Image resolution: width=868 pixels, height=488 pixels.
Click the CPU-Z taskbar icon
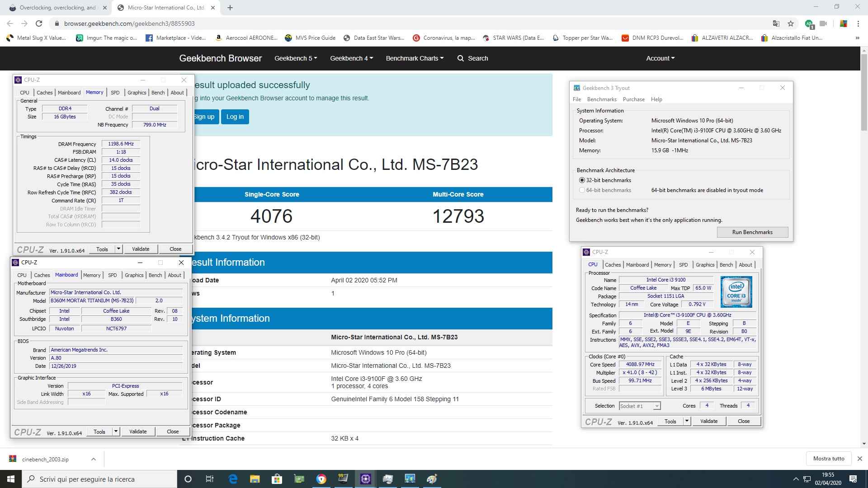click(366, 479)
